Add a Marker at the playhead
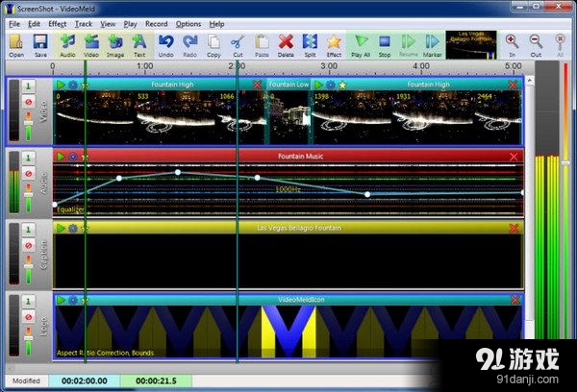 432,45
